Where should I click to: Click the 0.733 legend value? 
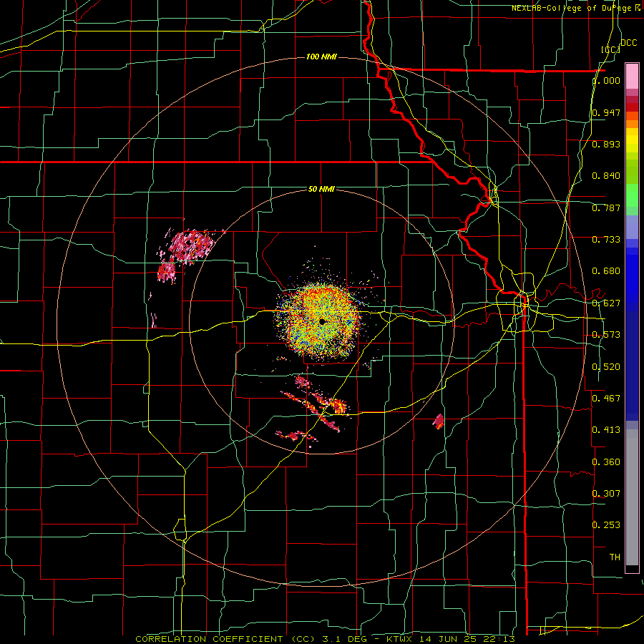pos(606,240)
